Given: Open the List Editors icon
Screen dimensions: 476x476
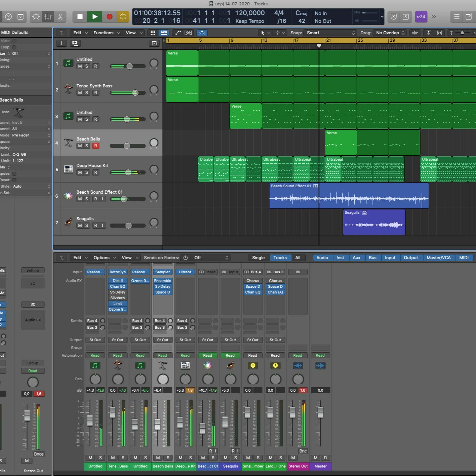Looking at the screenshot, I should point(456,17).
